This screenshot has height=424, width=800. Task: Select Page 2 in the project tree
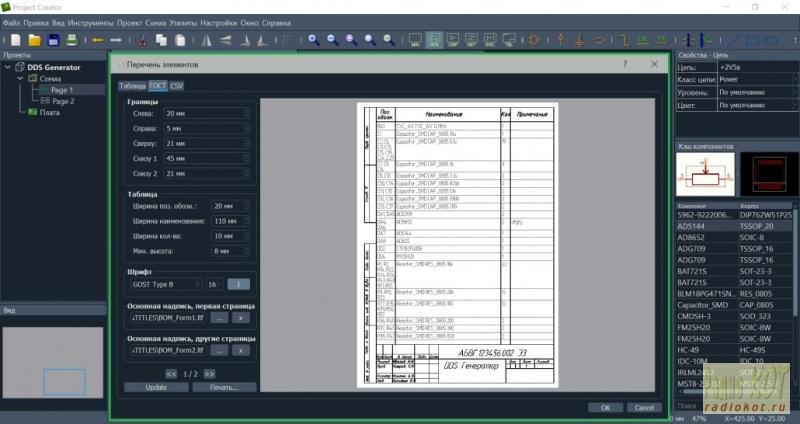pyautogui.click(x=63, y=101)
